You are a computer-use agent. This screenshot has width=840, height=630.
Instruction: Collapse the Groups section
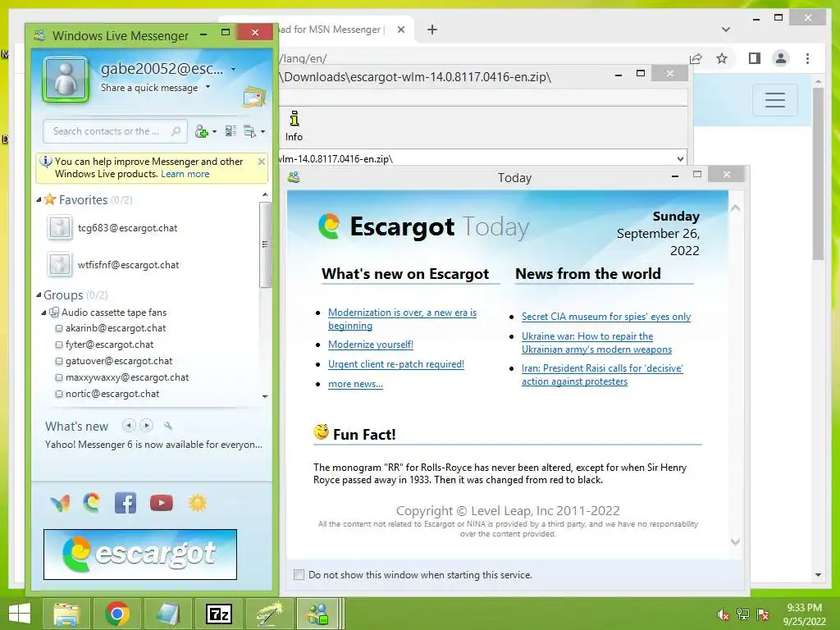(39, 294)
